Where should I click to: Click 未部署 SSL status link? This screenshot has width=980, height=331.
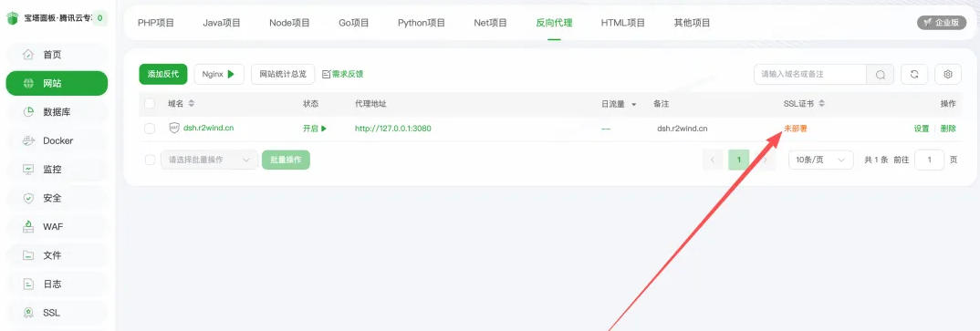coord(796,129)
